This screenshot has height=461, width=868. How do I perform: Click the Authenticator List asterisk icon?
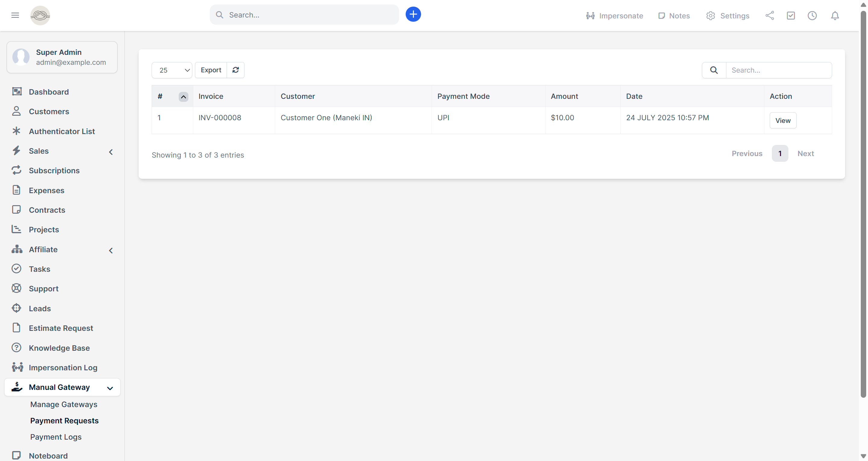[x=17, y=131]
